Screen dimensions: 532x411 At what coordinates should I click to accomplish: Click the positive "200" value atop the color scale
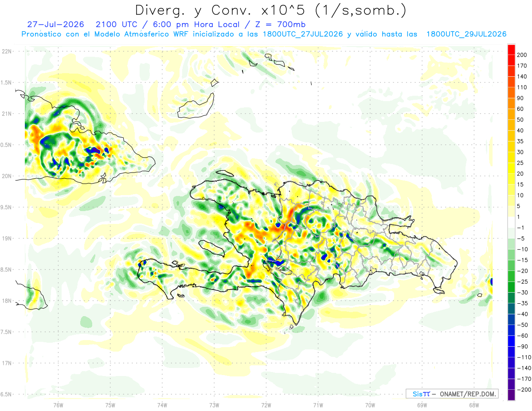pyautogui.click(x=522, y=55)
